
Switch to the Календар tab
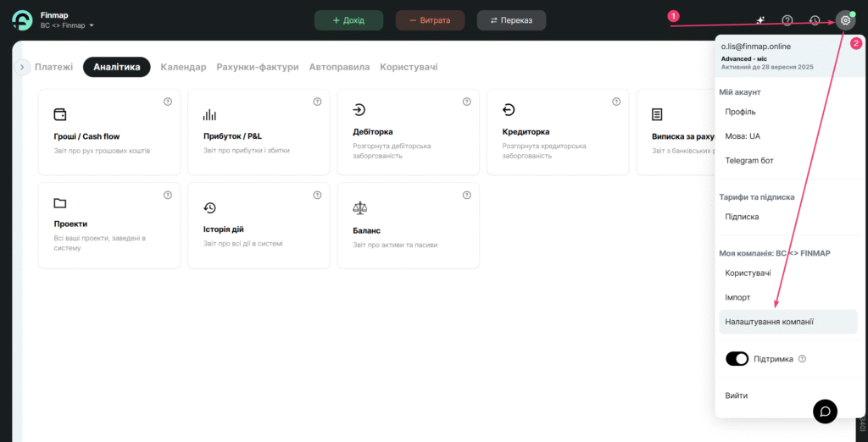point(183,67)
